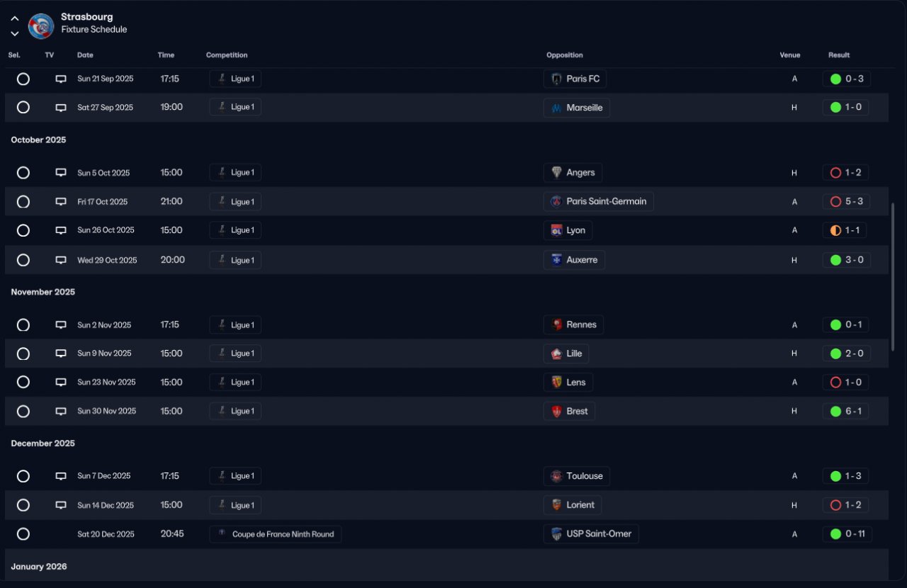907x588 pixels.
Task: Click the Lens club badge icon
Action: point(556,383)
